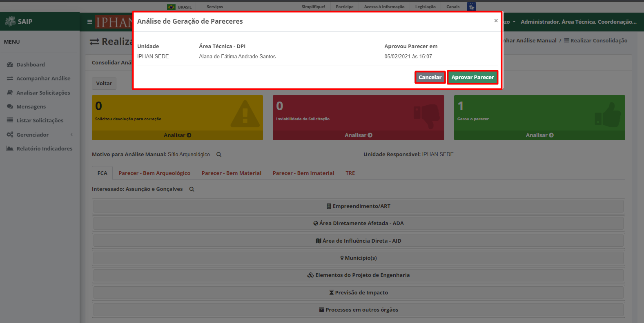This screenshot has width=644, height=323.
Task: Click Canais in the top bar
Action: (453, 7)
